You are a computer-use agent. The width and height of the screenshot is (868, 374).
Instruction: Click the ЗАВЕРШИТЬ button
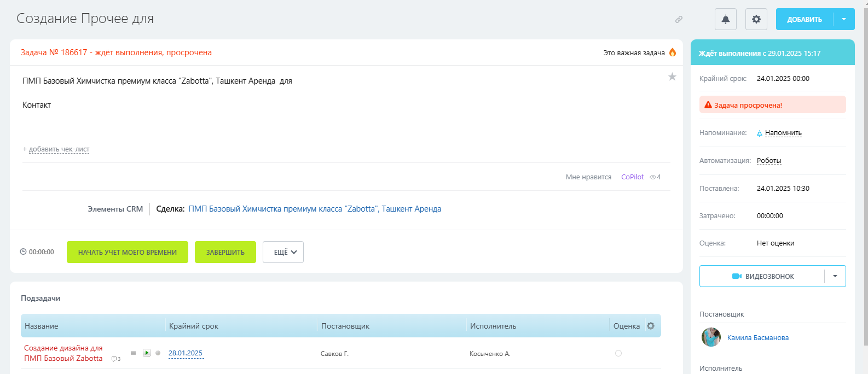(x=225, y=252)
